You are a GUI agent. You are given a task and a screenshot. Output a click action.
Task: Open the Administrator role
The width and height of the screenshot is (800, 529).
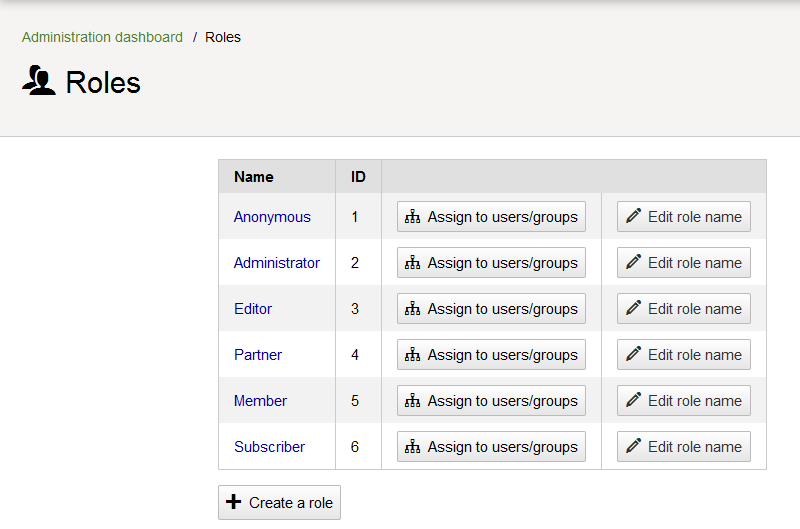pyautogui.click(x=277, y=263)
